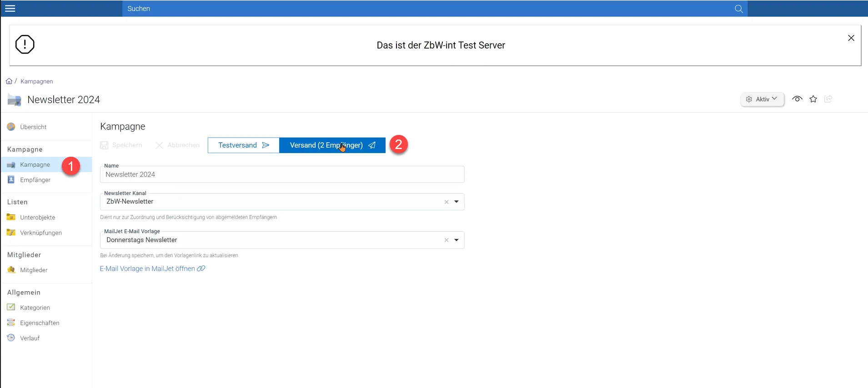The image size is (868, 388).
Task: Dismiss the test server notice banner
Action: pyautogui.click(x=851, y=38)
